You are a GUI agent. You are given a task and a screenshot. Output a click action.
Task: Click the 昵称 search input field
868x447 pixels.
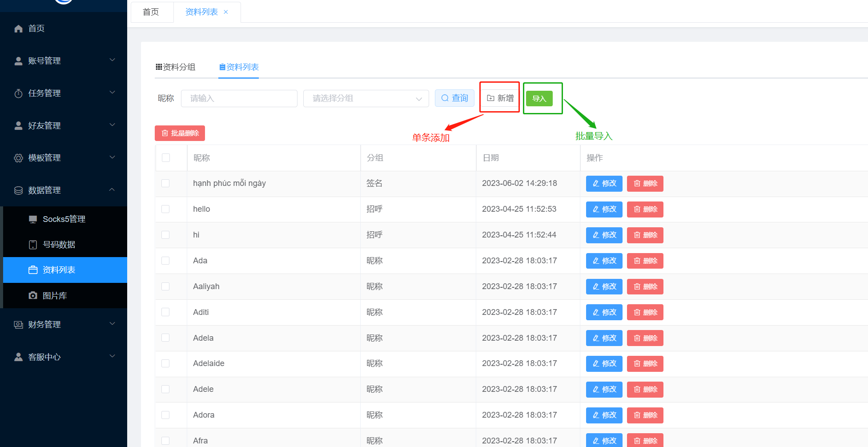tap(239, 98)
